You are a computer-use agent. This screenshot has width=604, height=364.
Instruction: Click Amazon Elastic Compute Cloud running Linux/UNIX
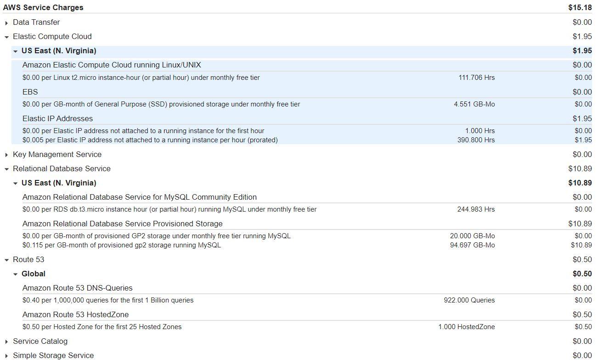point(112,65)
